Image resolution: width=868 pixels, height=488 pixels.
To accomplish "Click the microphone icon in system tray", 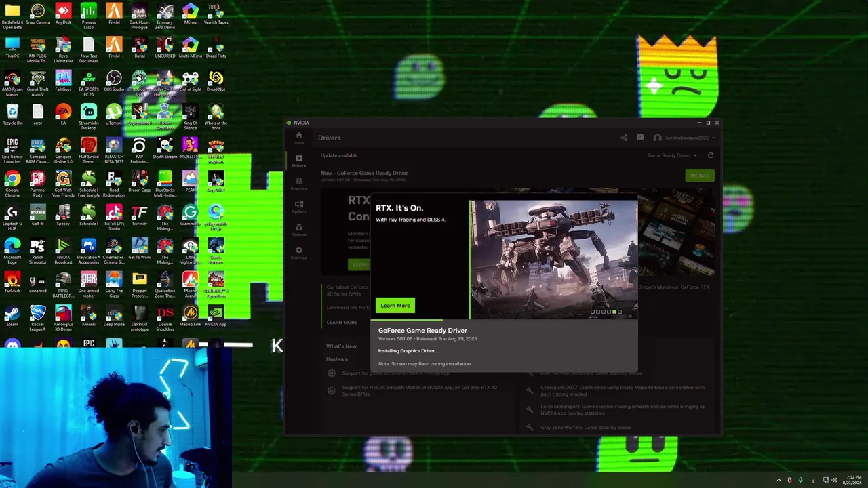I will point(801,480).
